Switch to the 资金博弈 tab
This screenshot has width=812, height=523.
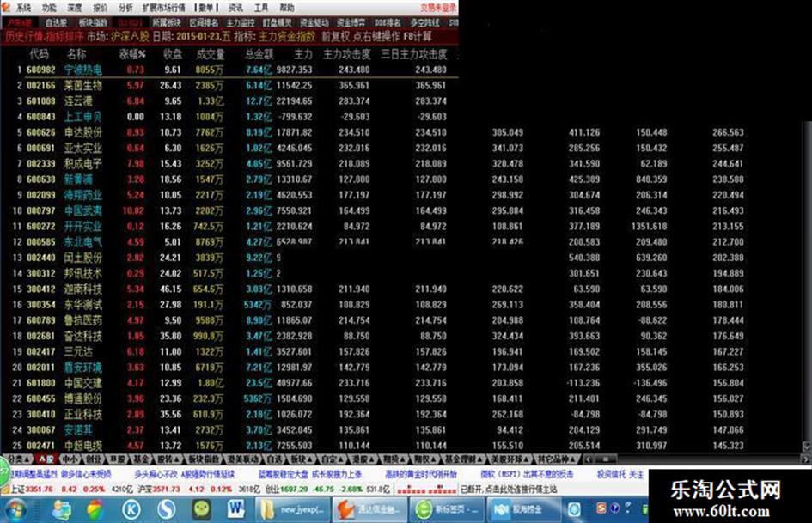pos(351,23)
